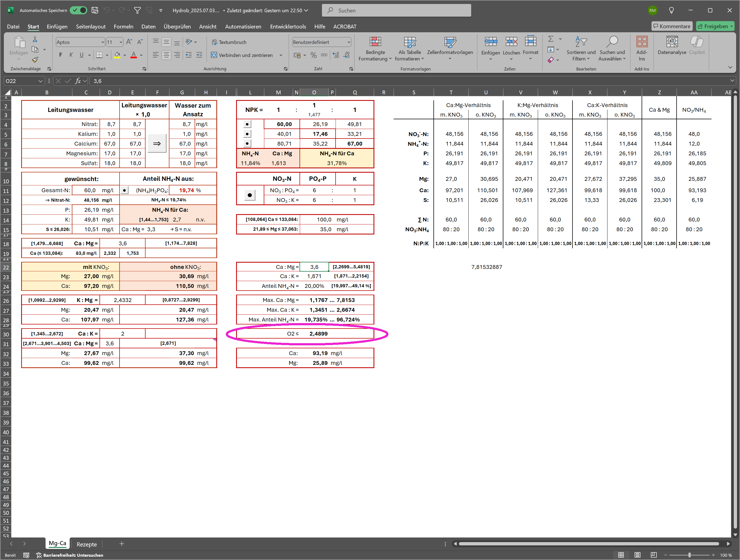The width and height of the screenshot is (740, 560).
Task: Toggle underline formatting with U button
Action: coord(82,55)
